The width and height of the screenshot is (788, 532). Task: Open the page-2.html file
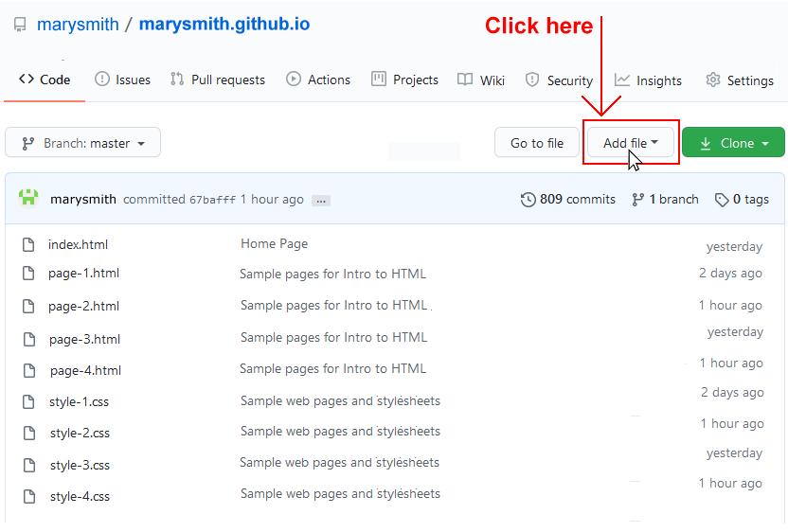click(x=84, y=306)
